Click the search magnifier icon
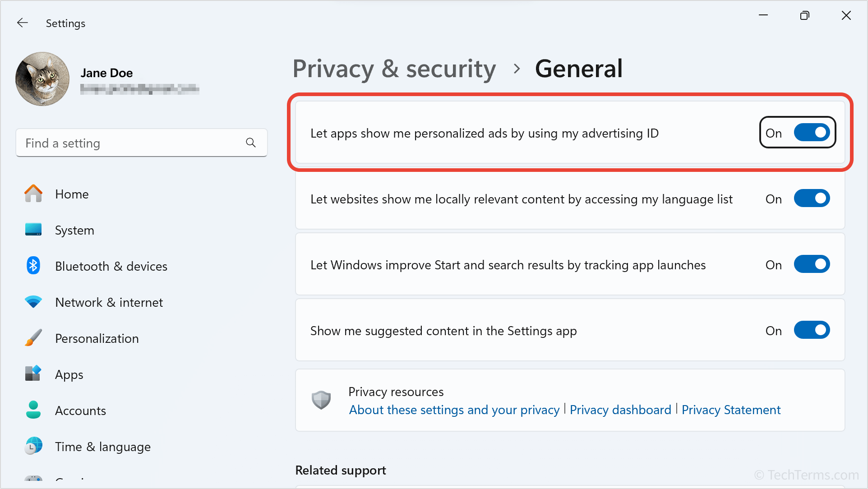 [x=251, y=143]
